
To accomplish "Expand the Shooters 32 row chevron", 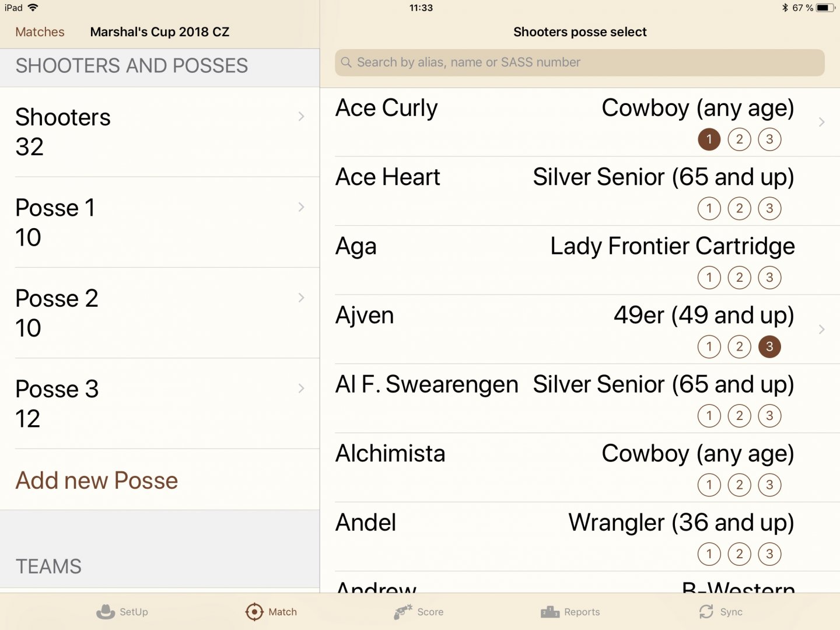I will pyautogui.click(x=301, y=117).
